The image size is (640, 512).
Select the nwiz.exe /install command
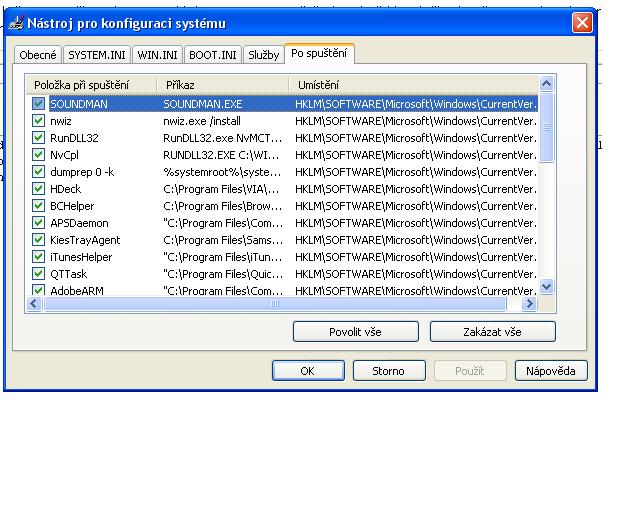202,121
